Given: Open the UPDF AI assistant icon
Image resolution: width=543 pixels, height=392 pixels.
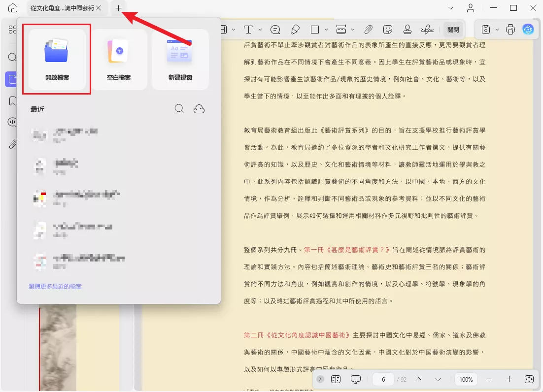Looking at the screenshot, I should coord(528,30).
